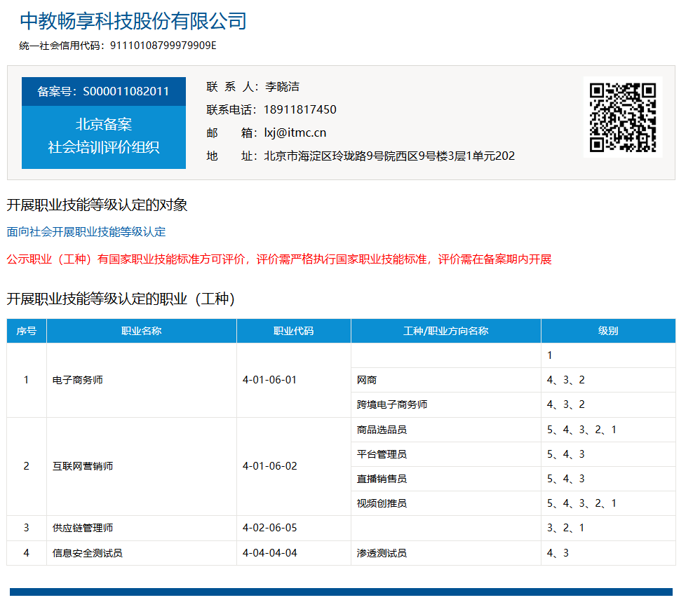This screenshot has width=700, height=600.
Task: Click the contact name 李晓洁
Action: (282, 87)
